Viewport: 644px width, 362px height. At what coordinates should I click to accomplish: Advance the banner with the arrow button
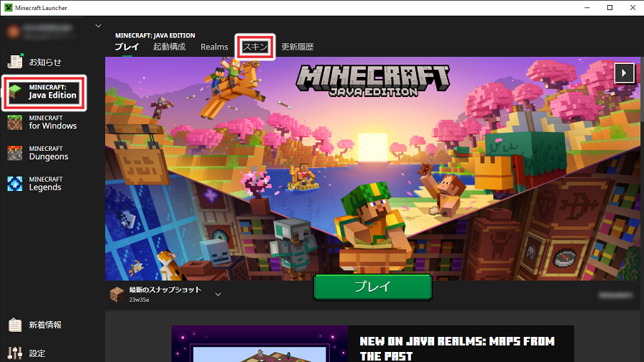625,73
